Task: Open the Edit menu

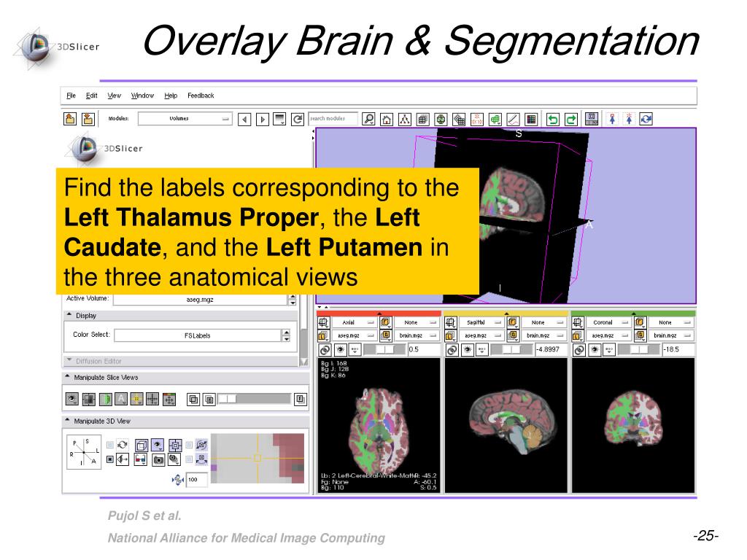Action: (x=91, y=96)
